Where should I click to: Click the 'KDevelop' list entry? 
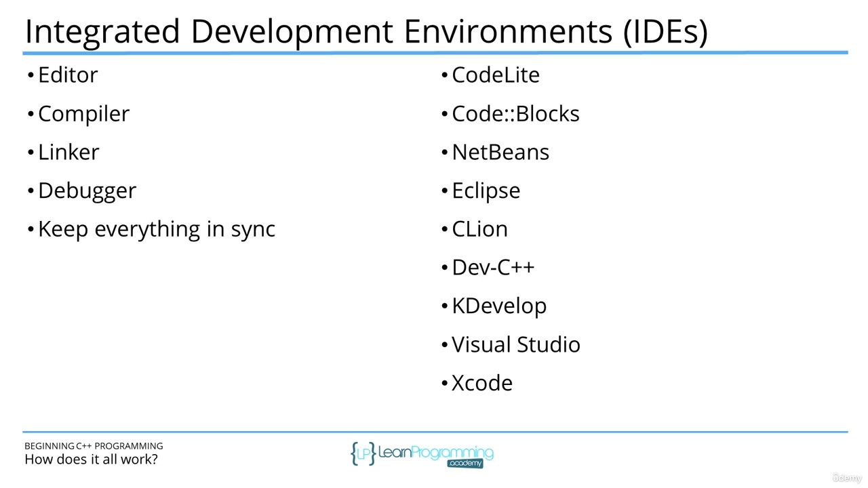[499, 306]
